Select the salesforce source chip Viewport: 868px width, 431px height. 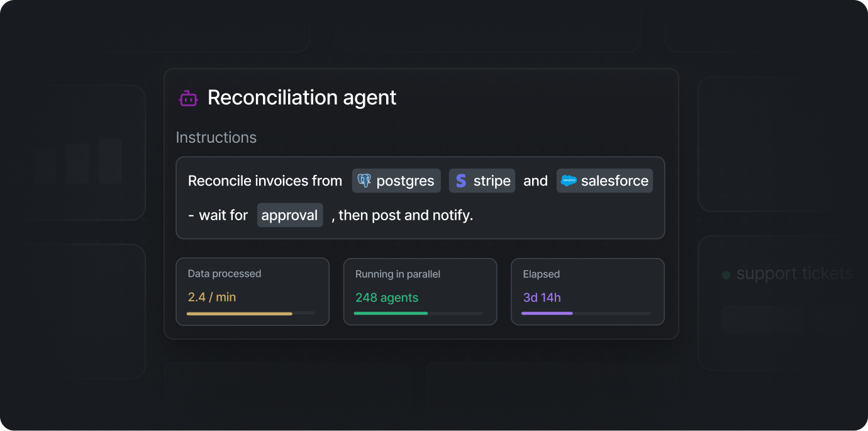(x=604, y=181)
